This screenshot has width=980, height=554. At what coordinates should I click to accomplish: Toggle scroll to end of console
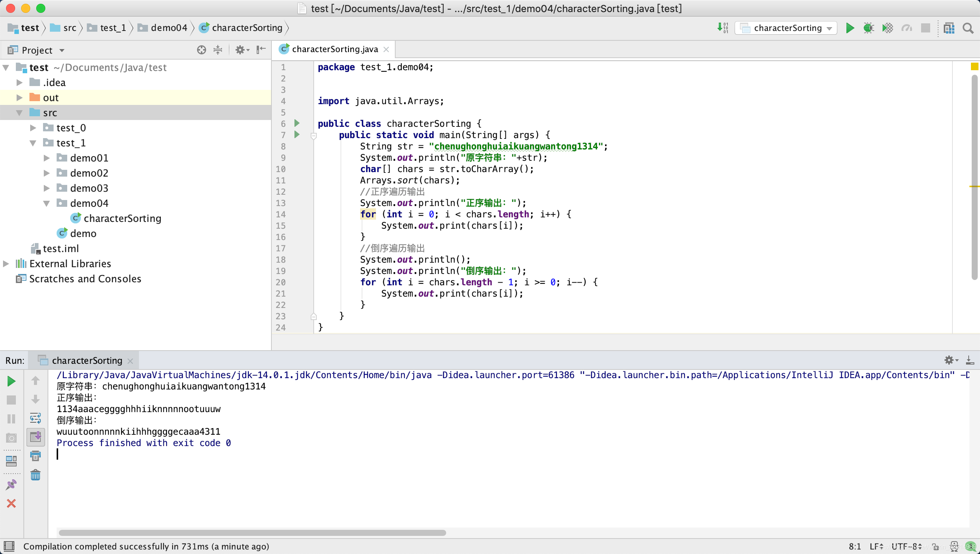click(x=35, y=437)
